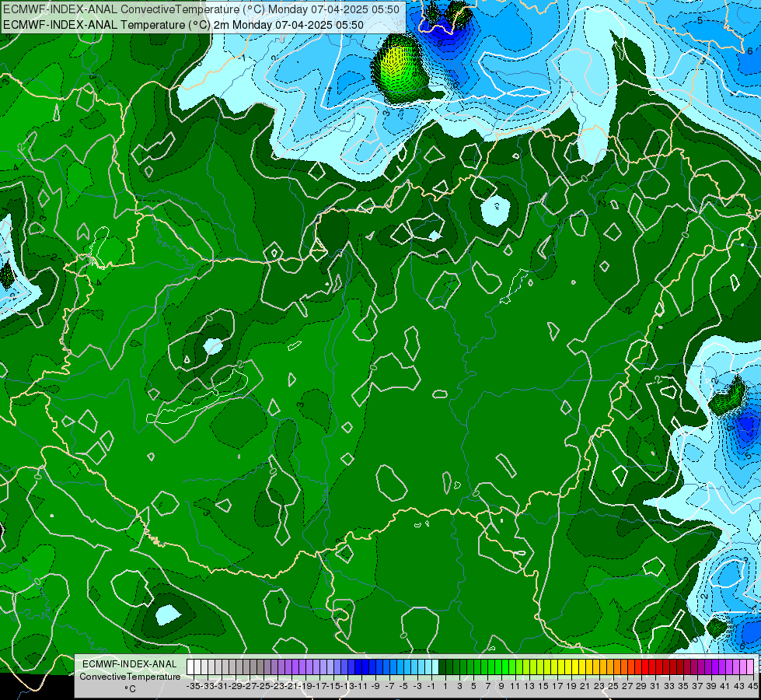Pick the white swatch at scale's cold end
The height and width of the screenshot is (700, 761).
pyautogui.click(x=190, y=667)
